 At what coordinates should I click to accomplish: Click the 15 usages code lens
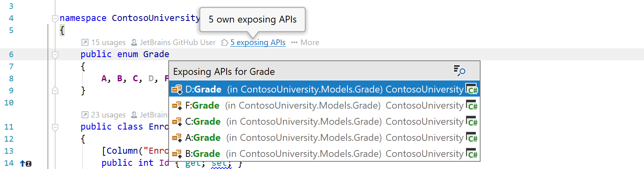[108, 42]
